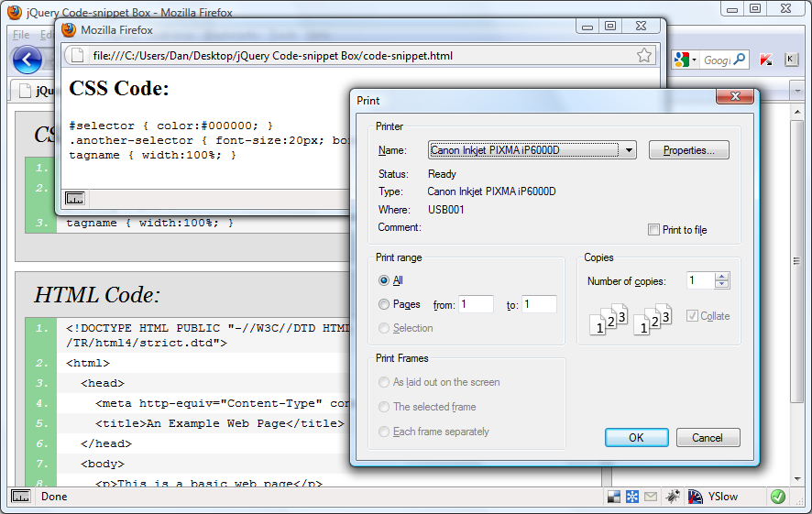Image resolution: width=812 pixels, height=514 pixels.
Task: Click the Firefox logo in popup title bar
Action: point(69,30)
